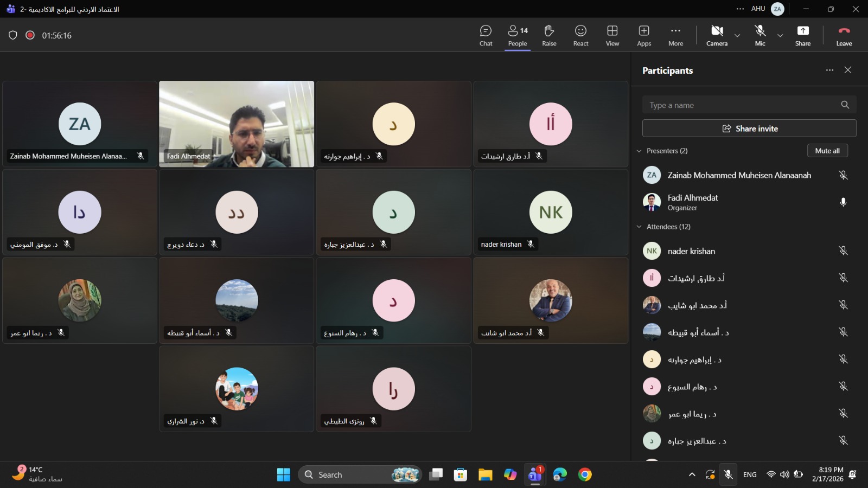Switch to the People tab

[518, 36]
